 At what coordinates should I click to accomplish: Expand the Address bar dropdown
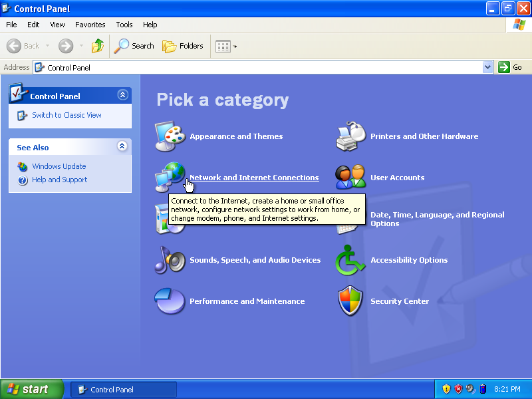[x=487, y=67]
